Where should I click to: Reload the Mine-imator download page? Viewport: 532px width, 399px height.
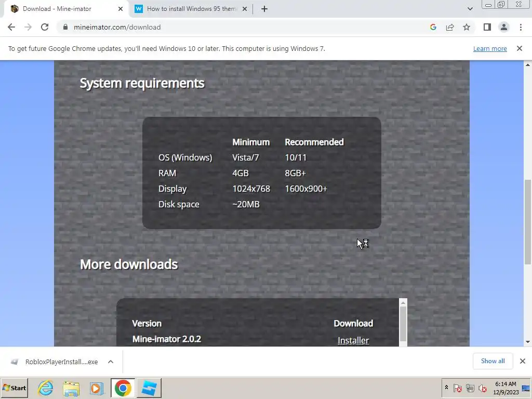coord(45,27)
